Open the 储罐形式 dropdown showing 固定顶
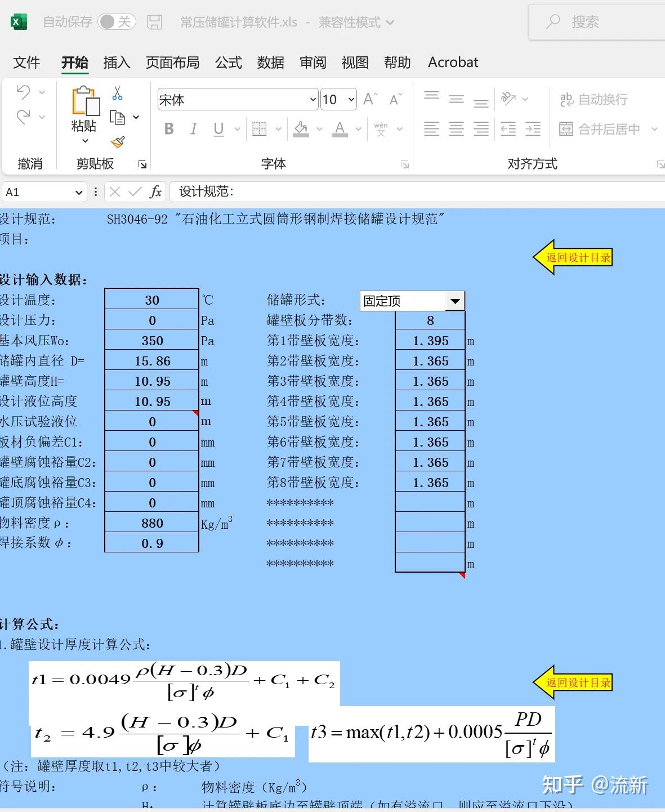The height and width of the screenshot is (812, 665). coord(455,301)
